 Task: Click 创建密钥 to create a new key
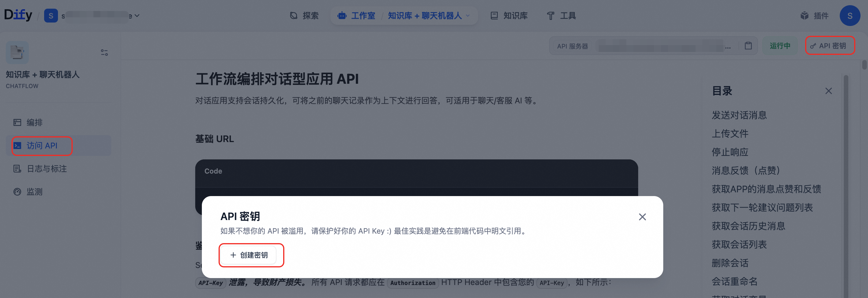(248, 255)
